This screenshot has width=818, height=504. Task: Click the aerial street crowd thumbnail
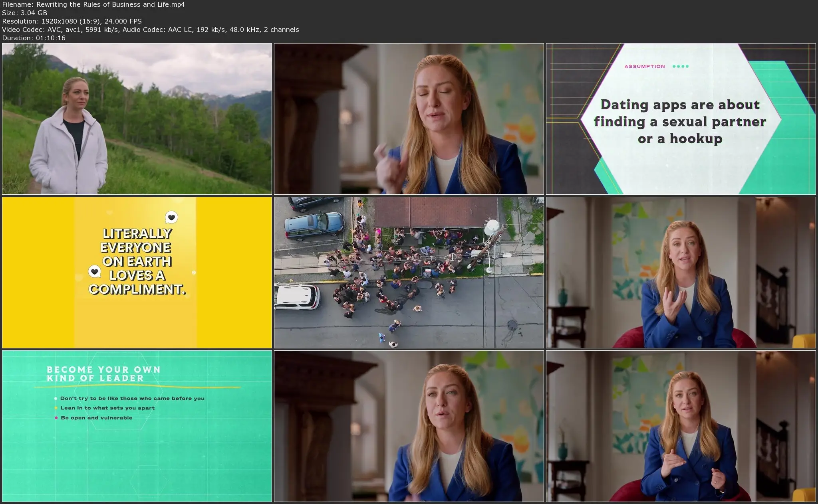409,273
